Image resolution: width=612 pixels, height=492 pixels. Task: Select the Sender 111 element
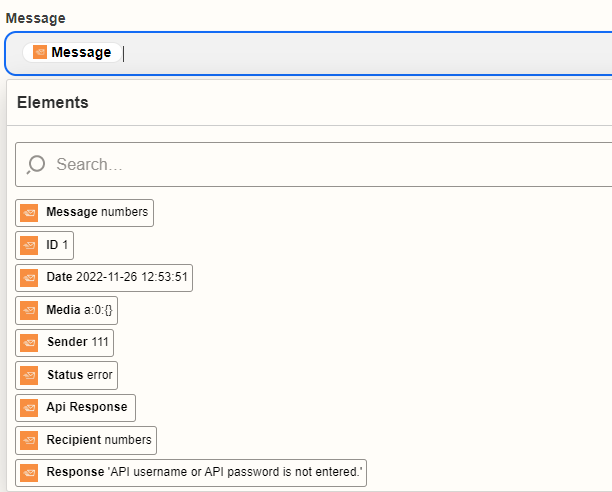pyautogui.click(x=78, y=343)
